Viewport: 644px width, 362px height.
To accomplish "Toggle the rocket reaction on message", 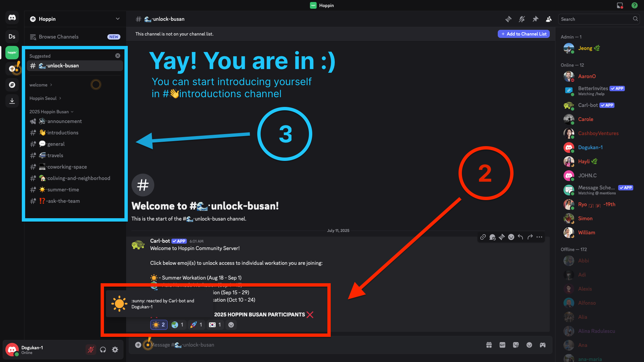I will coord(197,325).
